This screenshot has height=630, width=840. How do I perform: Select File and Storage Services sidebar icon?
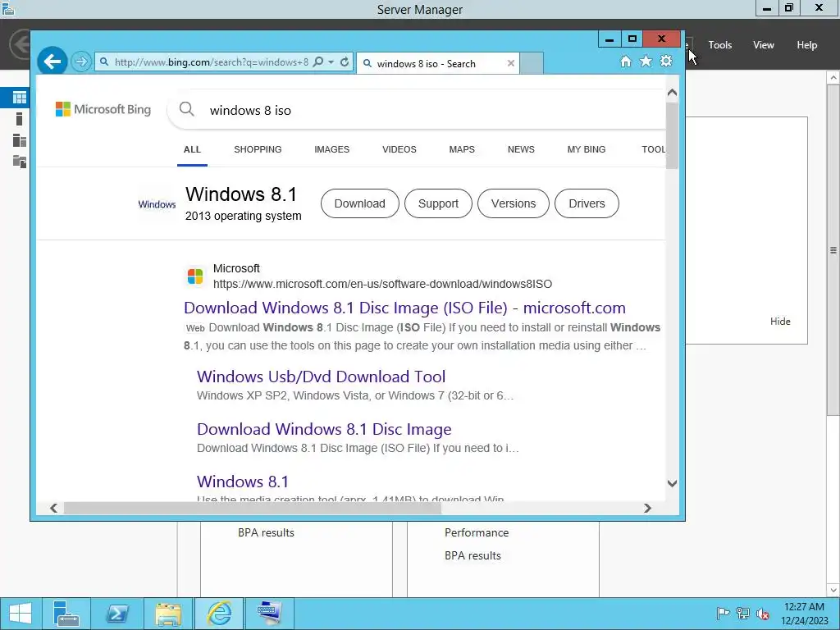point(20,162)
